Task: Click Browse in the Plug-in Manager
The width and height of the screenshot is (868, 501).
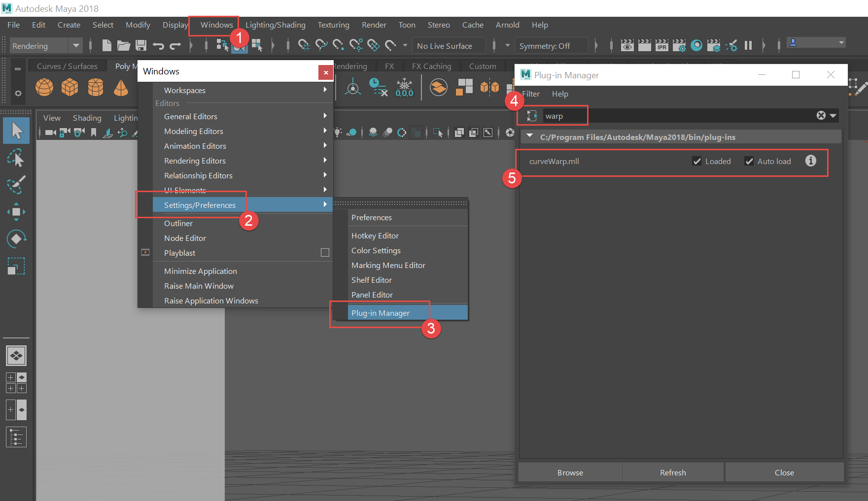Action: pos(570,472)
